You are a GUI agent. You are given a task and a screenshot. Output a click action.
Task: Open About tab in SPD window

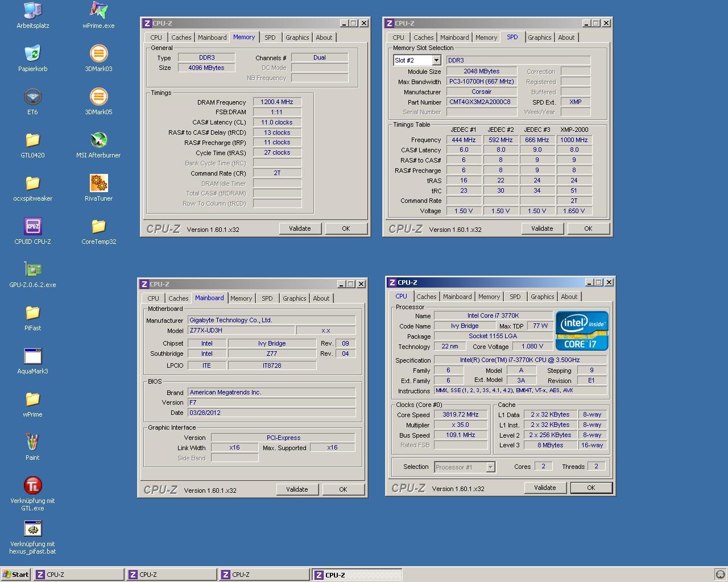tap(566, 38)
